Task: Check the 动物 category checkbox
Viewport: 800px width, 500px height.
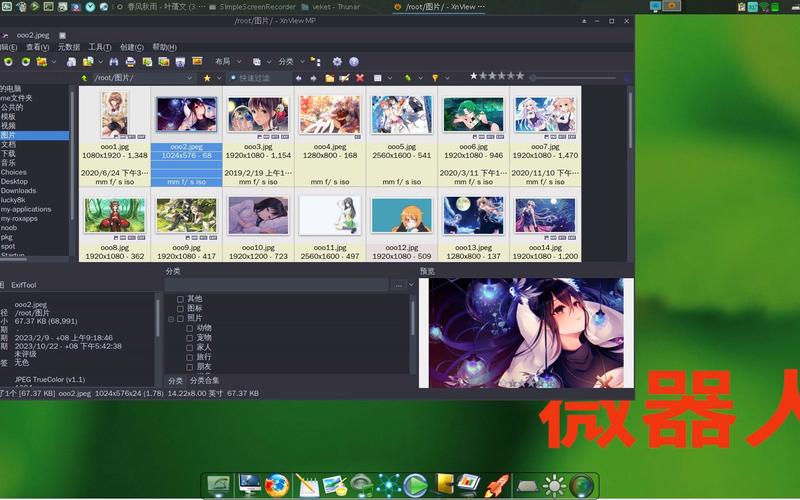Action: pyautogui.click(x=189, y=328)
